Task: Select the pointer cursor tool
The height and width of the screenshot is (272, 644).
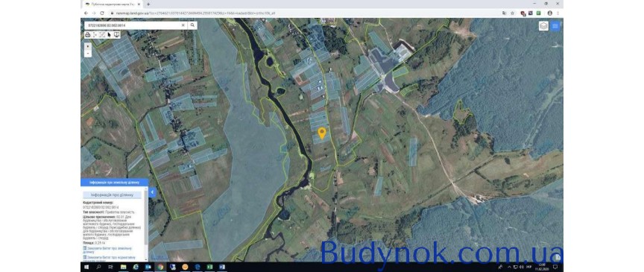Action: point(110,35)
